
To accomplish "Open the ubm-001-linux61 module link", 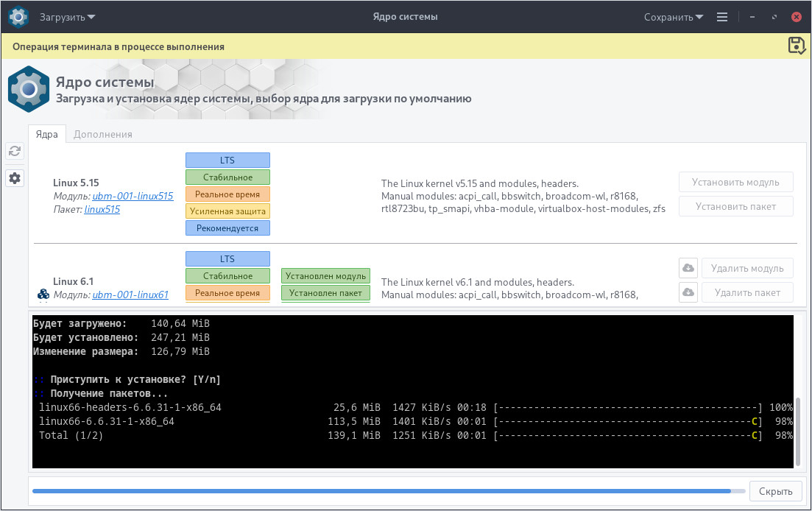I will [x=130, y=295].
